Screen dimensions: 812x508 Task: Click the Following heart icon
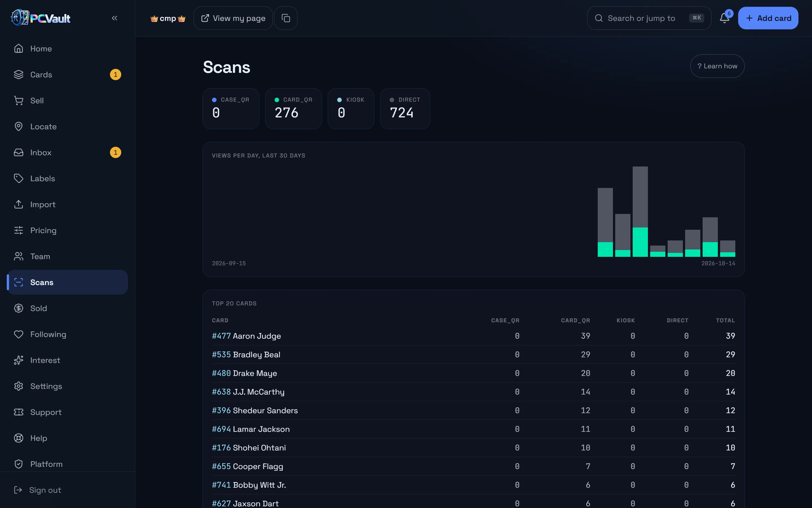coord(18,334)
